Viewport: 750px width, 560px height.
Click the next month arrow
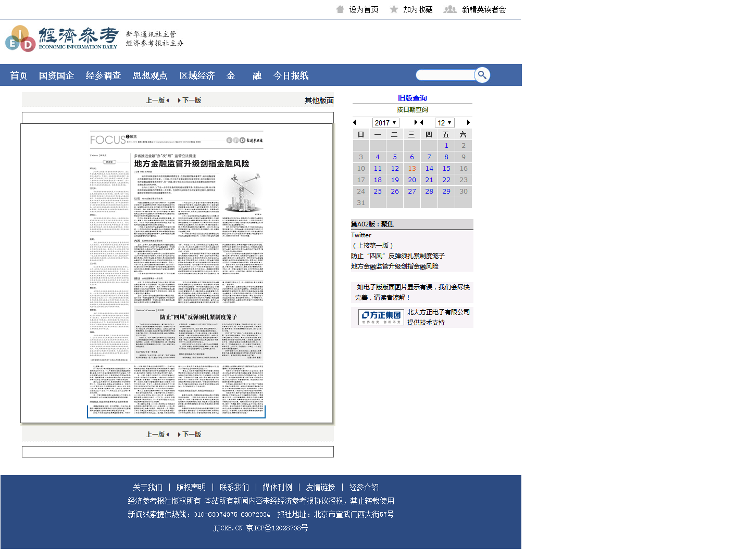pyautogui.click(x=468, y=122)
